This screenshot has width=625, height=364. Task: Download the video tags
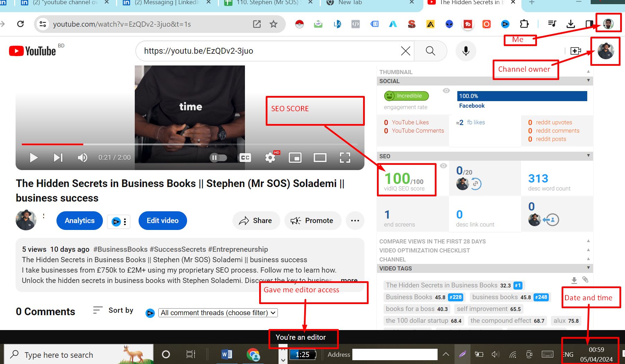pos(574,280)
